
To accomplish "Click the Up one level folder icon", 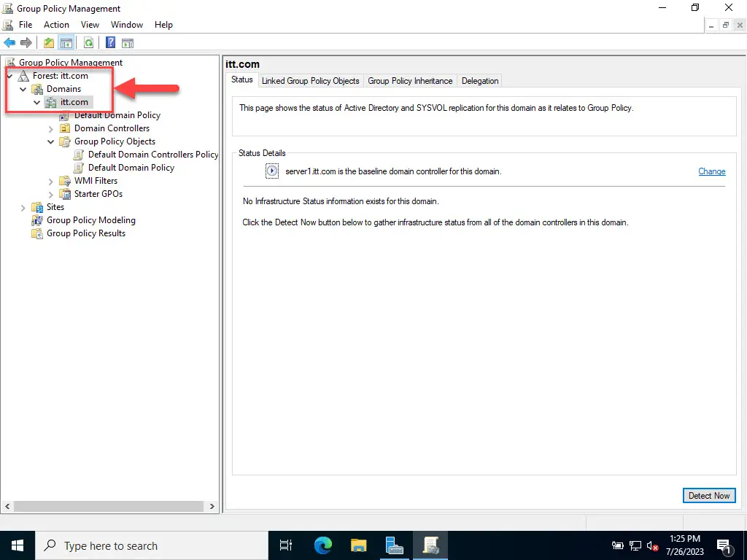I will (49, 43).
